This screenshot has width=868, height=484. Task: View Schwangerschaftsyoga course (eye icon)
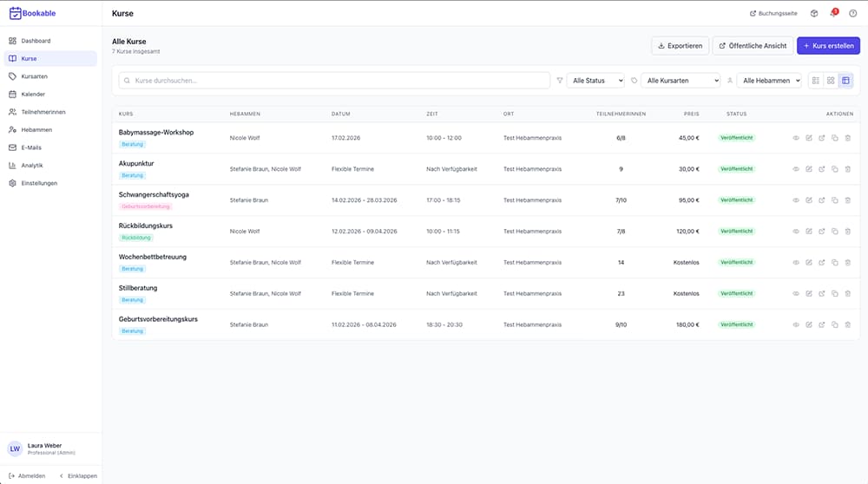(x=795, y=200)
